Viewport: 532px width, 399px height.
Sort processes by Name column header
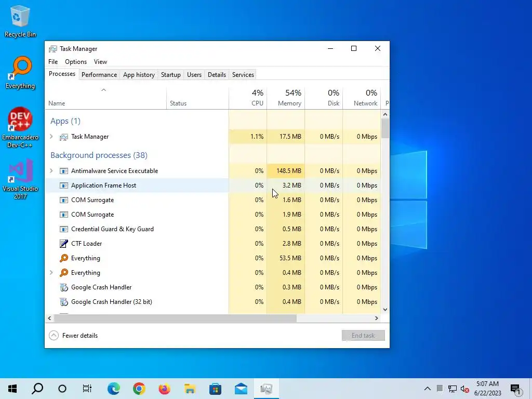click(x=105, y=98)
